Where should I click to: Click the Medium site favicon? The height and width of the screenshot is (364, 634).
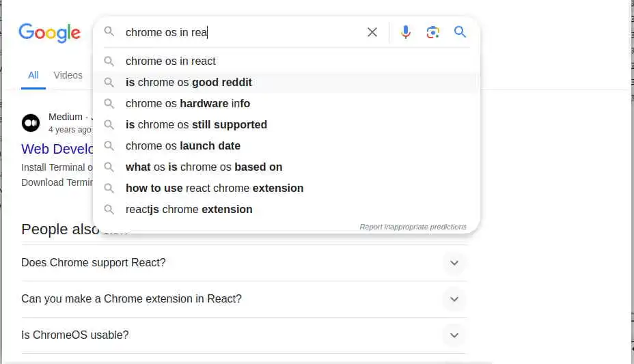tap(31, 123)
